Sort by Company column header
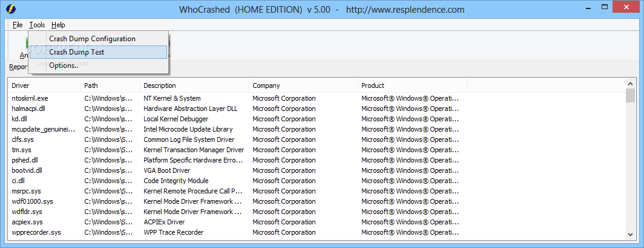Viewport: 644px width, 248px height. (x=303, y=85)
